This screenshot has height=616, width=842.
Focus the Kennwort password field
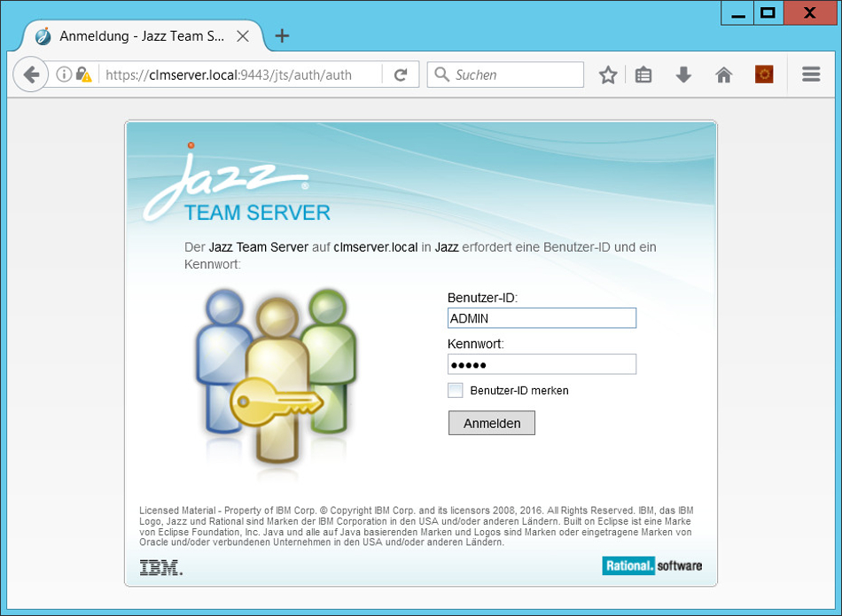(x=542, y=364)
